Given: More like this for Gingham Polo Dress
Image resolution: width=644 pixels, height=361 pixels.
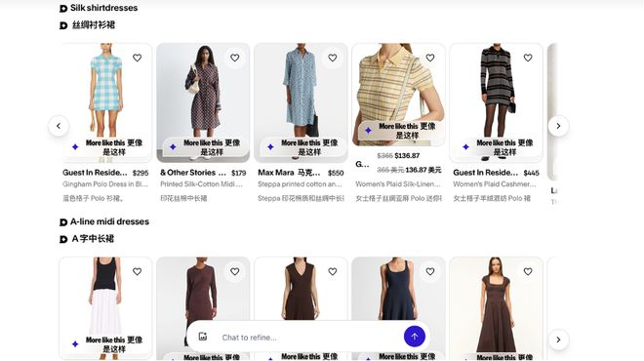Looking at the screenshot, I should [107, 147].
